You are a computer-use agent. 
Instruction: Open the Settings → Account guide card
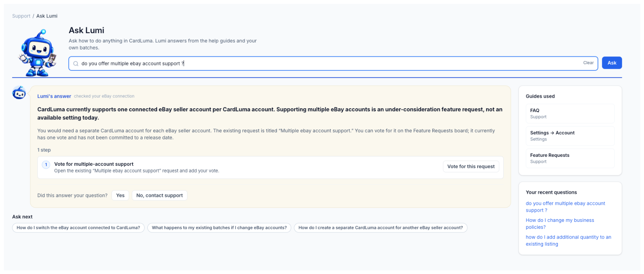(570, 136)
